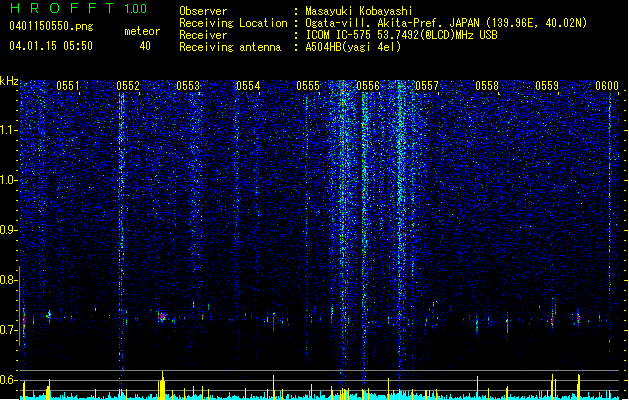Click the 'Receiving antenna' field label
The height and width of the screenshot is (400, 629).
click(x=230, y=47)
